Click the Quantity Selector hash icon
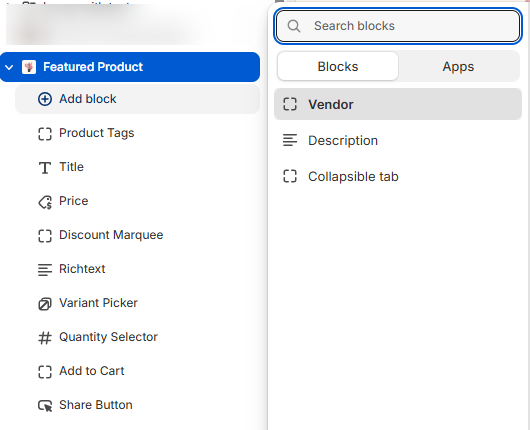 click(x=45, y=338)
